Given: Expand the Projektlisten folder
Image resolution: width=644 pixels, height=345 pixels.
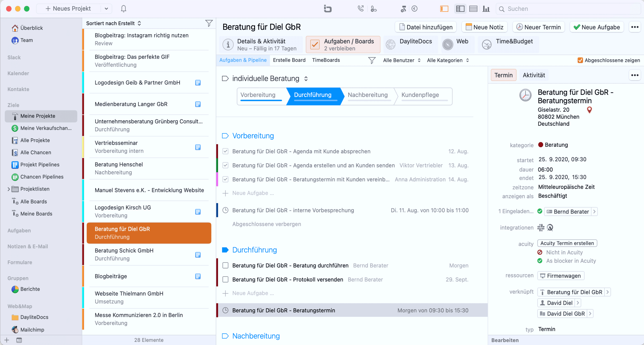Looking at the screenshot, I should [x=9, y=189].
